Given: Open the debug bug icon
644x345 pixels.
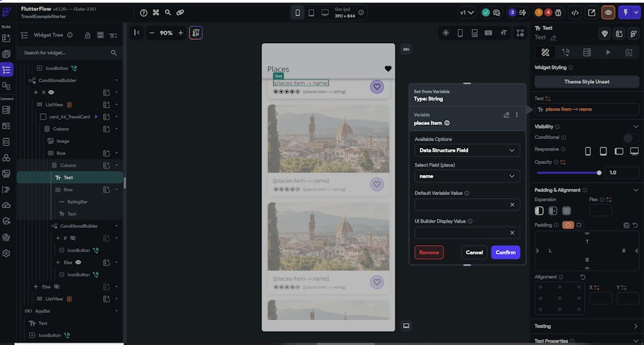Looking at the screenshot, I should [x=558, y=13].
